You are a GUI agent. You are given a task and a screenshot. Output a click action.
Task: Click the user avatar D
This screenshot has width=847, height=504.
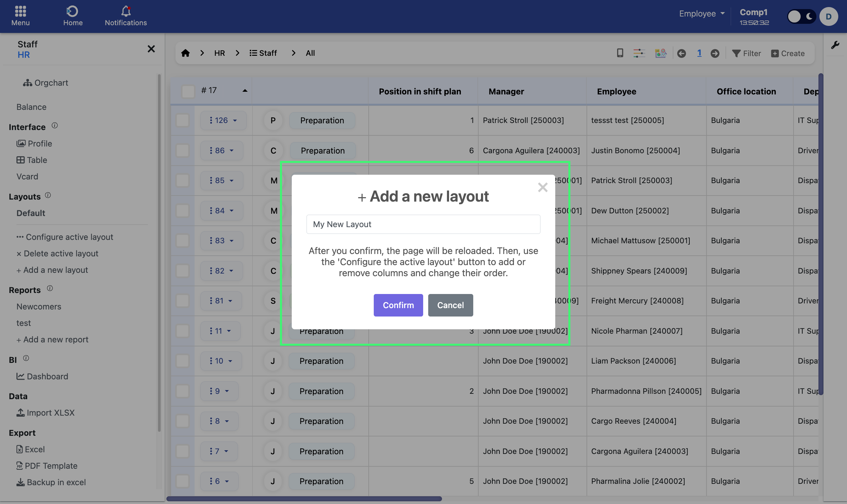[x=828, y=16]
